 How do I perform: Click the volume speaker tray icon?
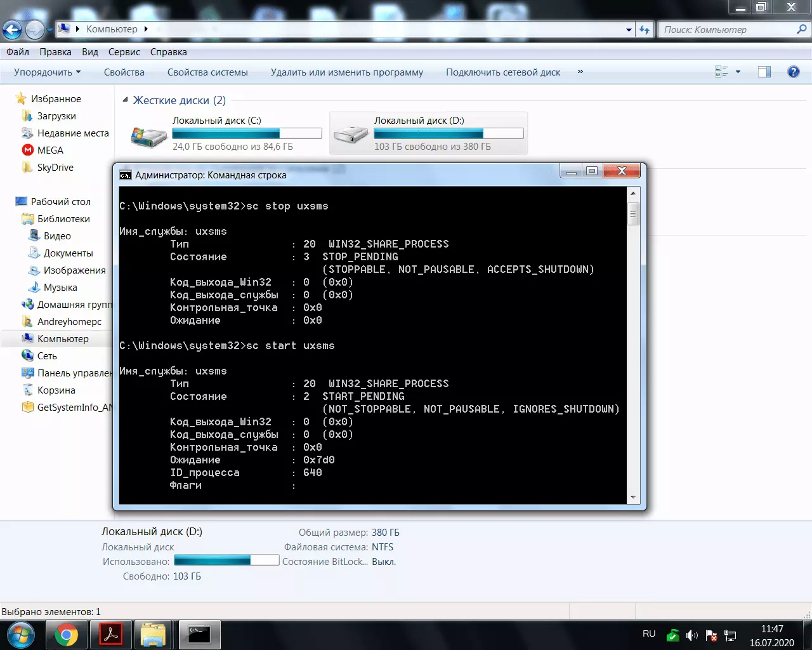click(692, 635)
